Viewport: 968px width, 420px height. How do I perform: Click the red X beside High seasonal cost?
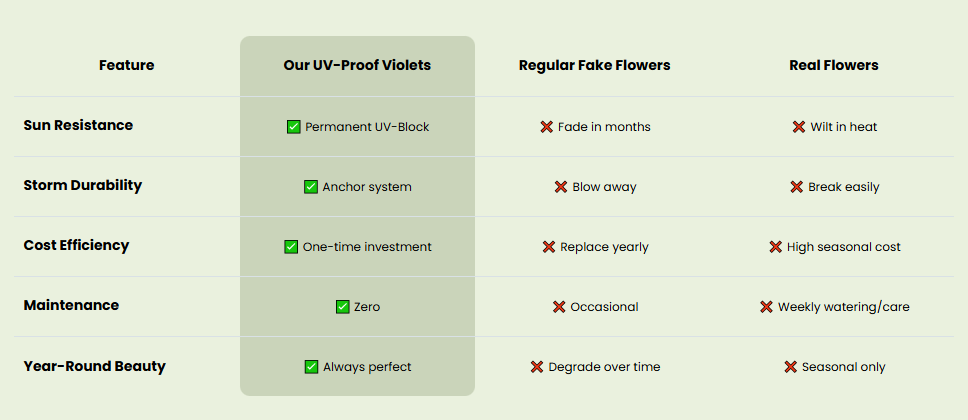point(775,247)
